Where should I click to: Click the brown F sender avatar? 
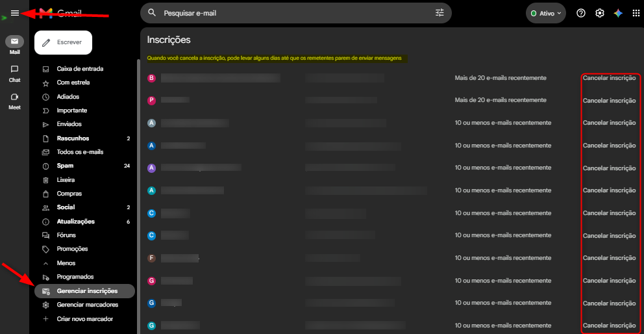coord(151,259)
